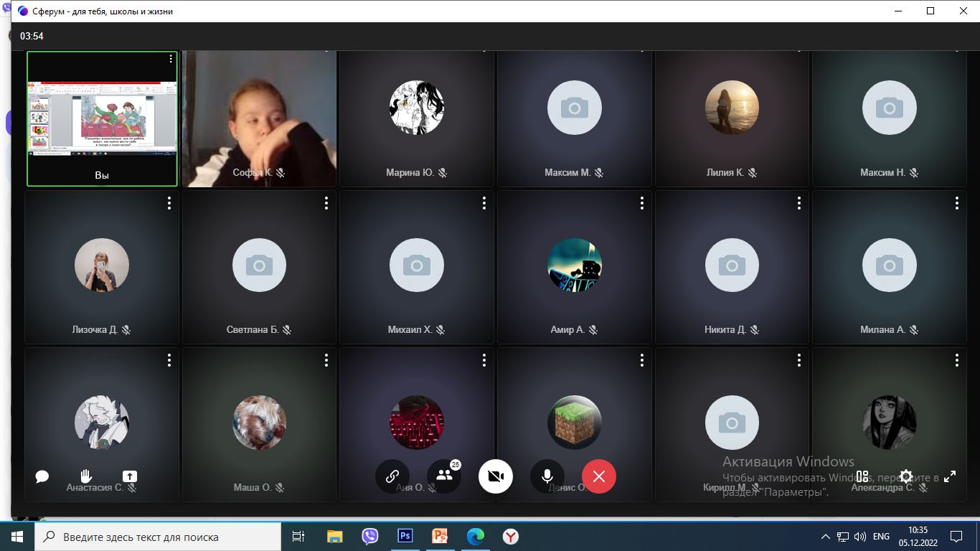Click Денис О. Minecraft block avatar

574,423
